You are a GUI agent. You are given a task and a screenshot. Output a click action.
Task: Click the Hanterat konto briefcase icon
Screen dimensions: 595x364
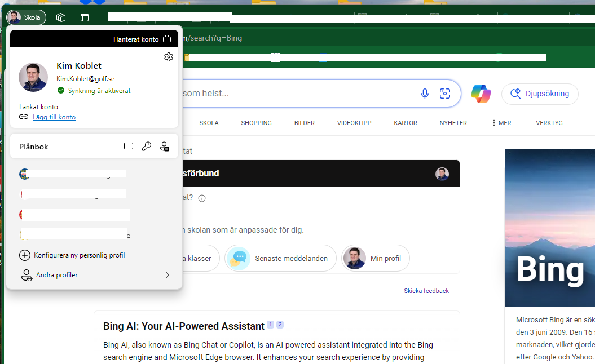pos(167,39)
